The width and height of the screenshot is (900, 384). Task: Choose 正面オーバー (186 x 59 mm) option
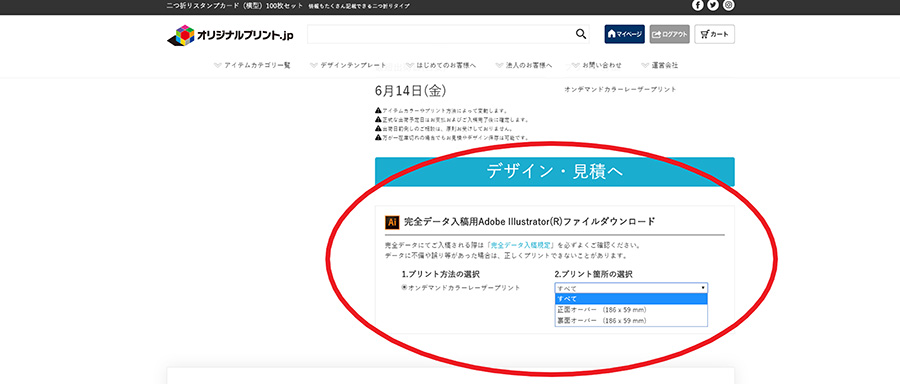(x=631, y=309)
